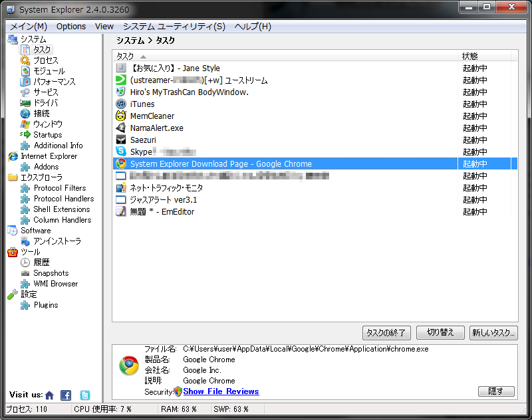
Task: Click the CPU 使用率 status bar entry
Action: [x=102, y=409]
